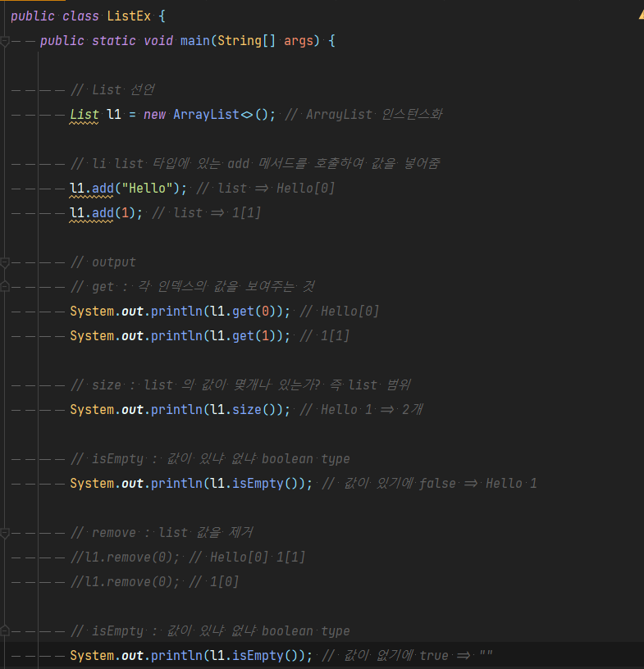Click the new keyword in l1 declaration
The height and width of the screenshot is (669, 644).
[x=154, y=115]
